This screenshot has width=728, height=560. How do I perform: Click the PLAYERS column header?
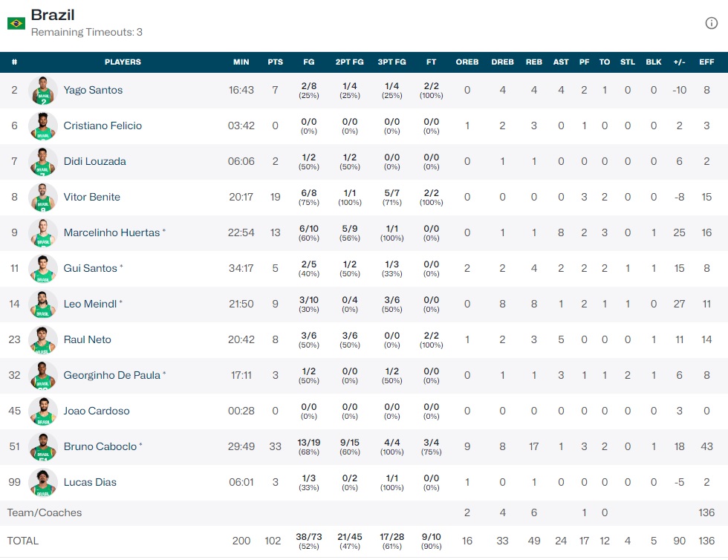(123, 62)
